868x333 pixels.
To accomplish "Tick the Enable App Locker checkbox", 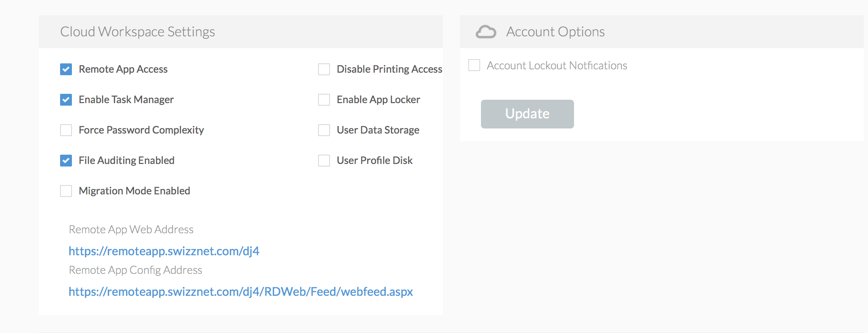I will 324,100.
